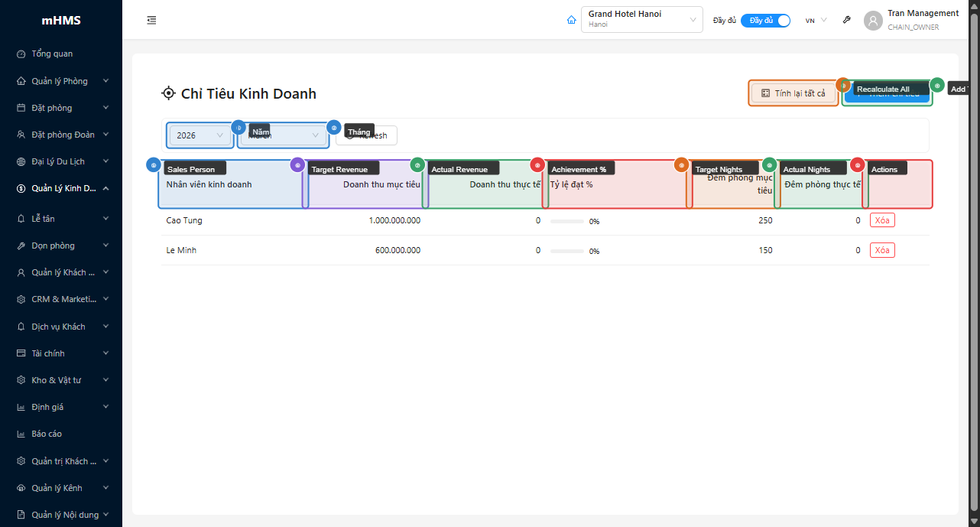Click Cao Tung's achievement progress bar
The height and width of the screenshot is (527, 980).
[x=567, y=221]
